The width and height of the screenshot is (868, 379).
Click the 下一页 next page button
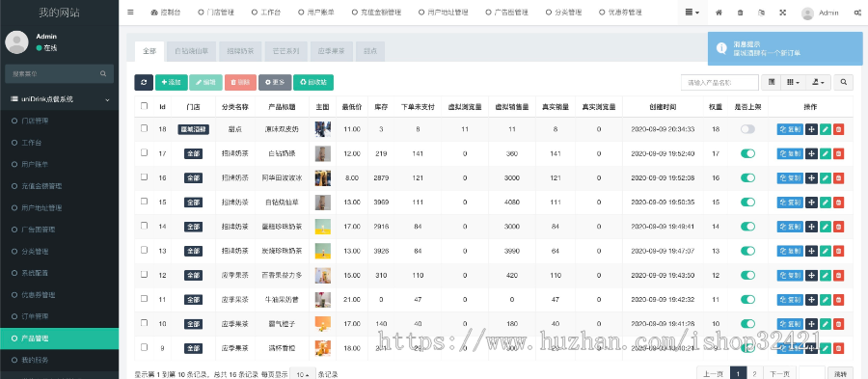point(779,374)
